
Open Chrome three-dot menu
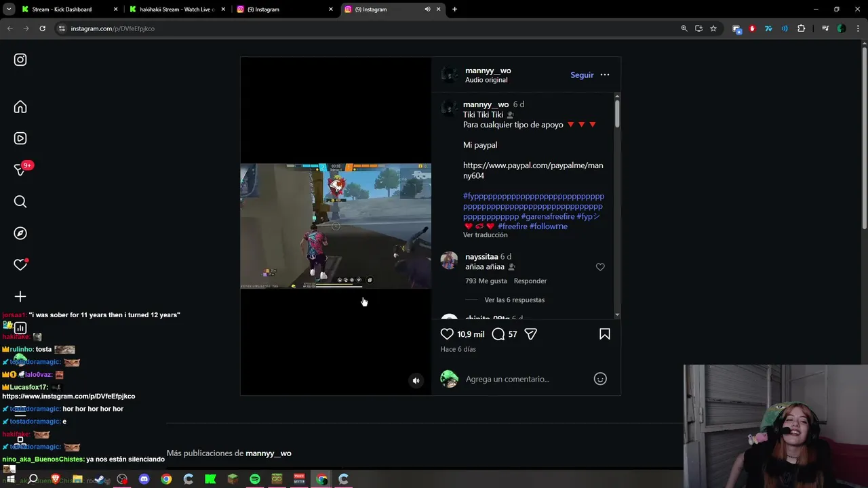[857, 28]
